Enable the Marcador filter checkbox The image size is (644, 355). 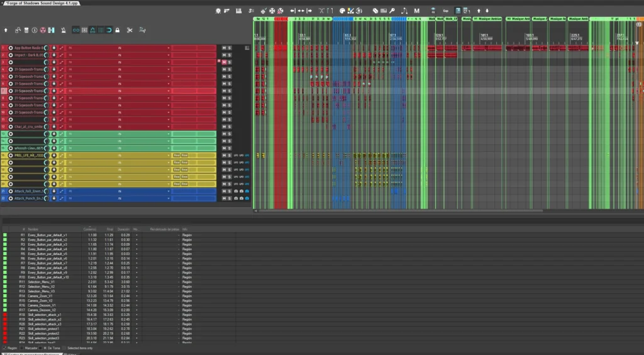(x=23, y=347)
